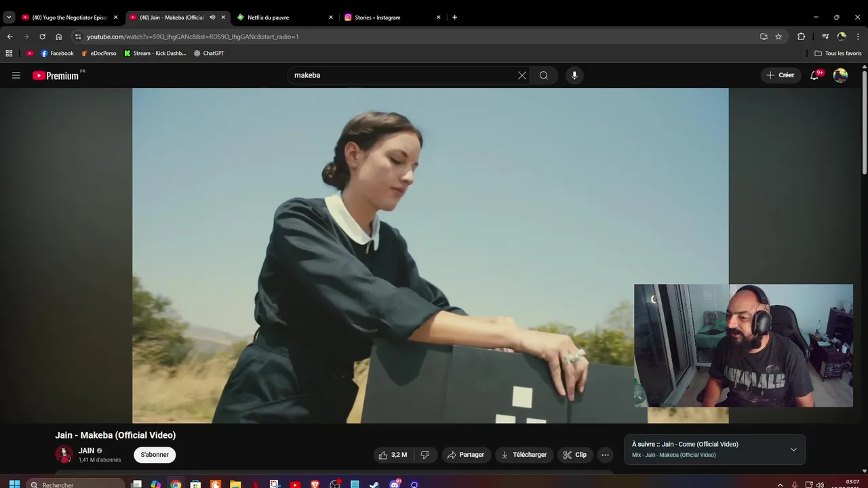Open the ChatGPT bookmark

(x=209, y=53)
